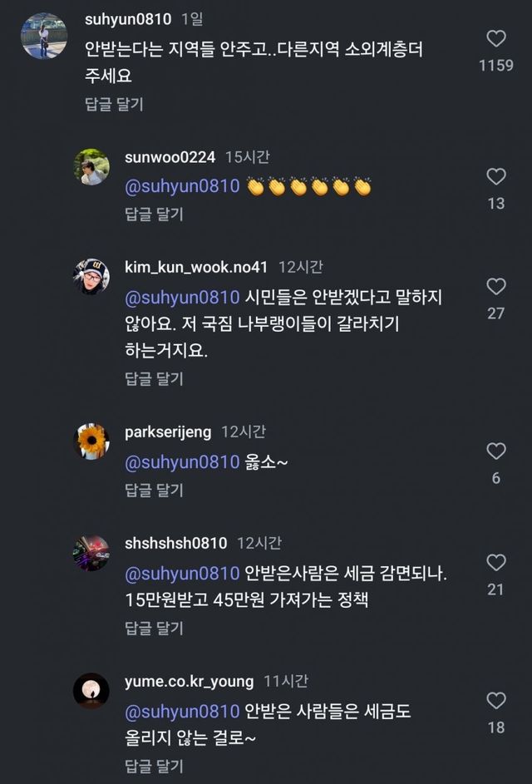Heart parkserijeng's reply

496,451
